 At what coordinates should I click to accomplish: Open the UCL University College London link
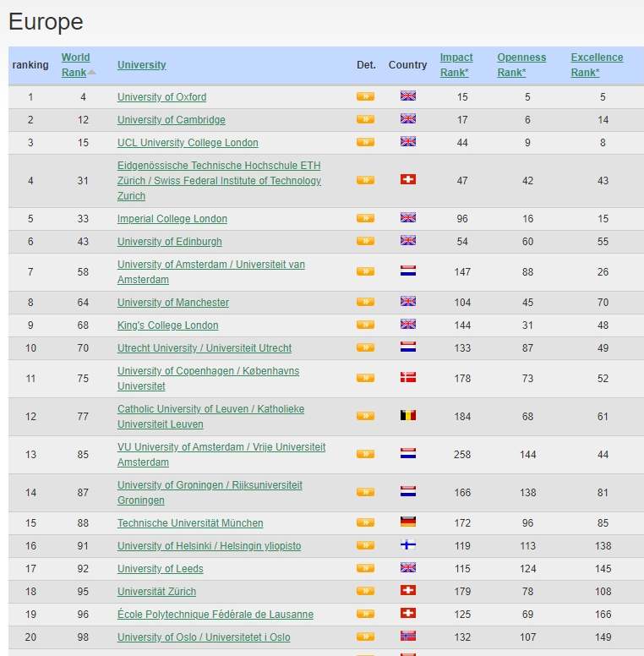(188, 143)
